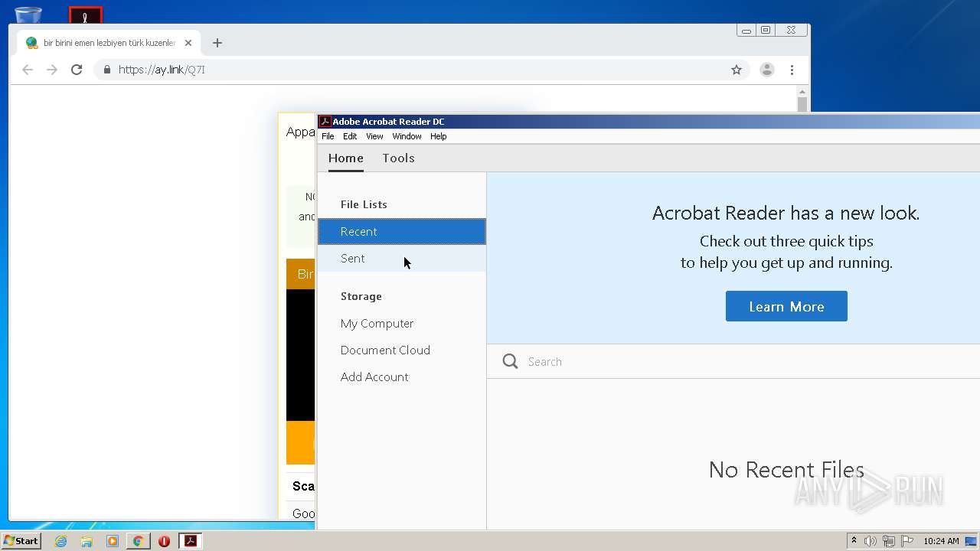This screenshot has width=980, height=551.
Task: Go back in the Chrome window
Action: coord(28,70)
